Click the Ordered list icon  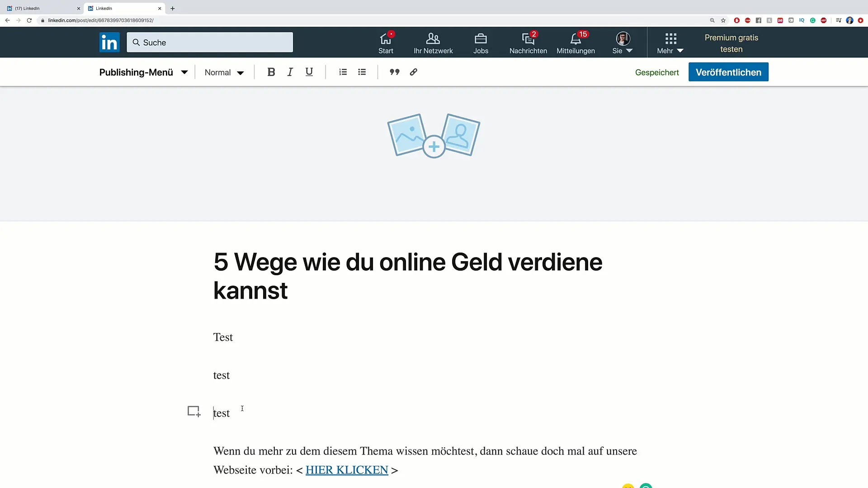point(343,72)
